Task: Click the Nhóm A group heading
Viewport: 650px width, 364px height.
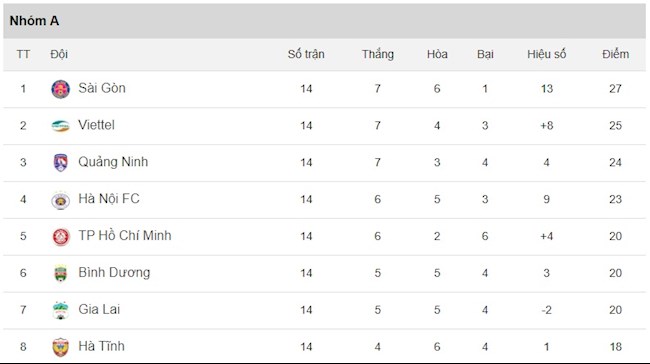Action: pyautogui.click(x=34, y=21)
